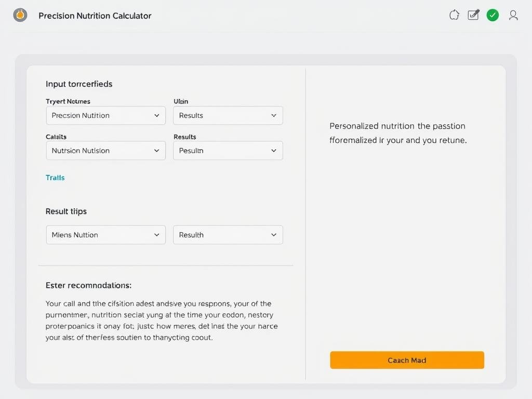Open the Miens Nuttion dropdown in Result tips

coord(105,235)
